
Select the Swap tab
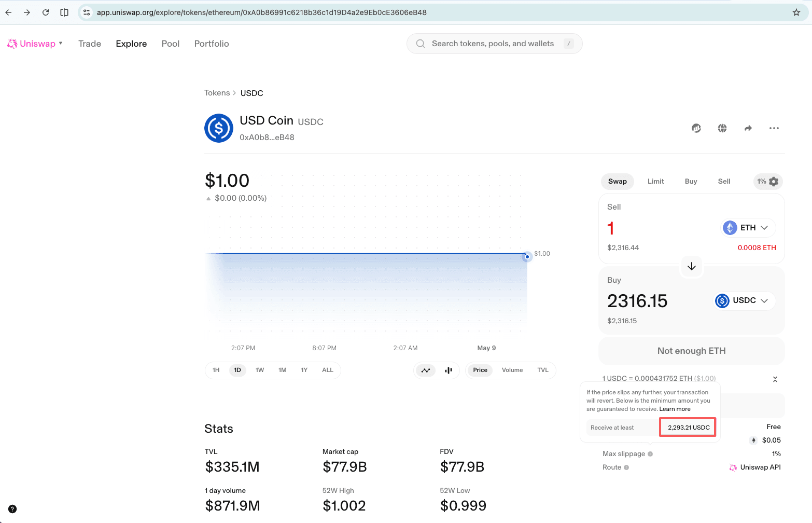click(x=618, y=181)
